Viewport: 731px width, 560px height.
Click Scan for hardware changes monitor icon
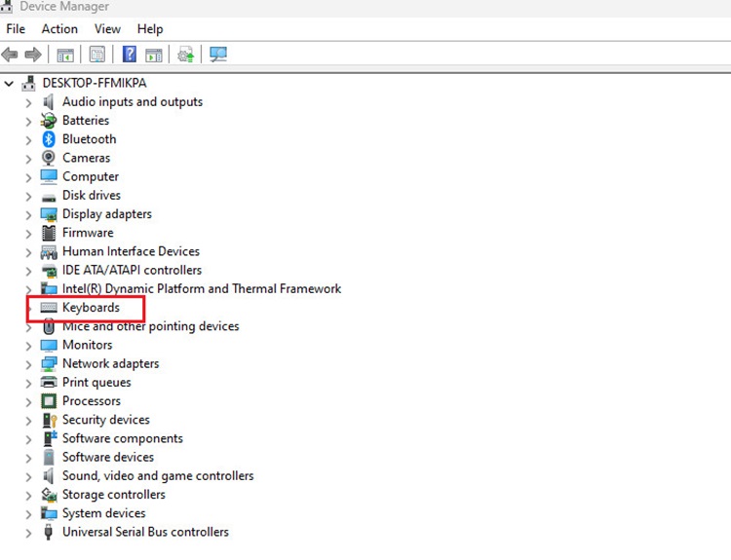click(x=218, y=55)
